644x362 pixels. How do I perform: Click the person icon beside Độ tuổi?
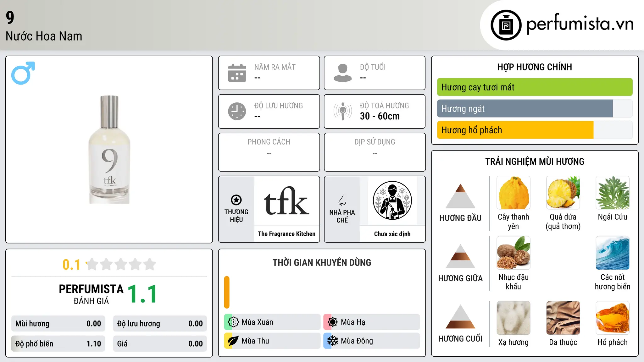coord(343,73)
